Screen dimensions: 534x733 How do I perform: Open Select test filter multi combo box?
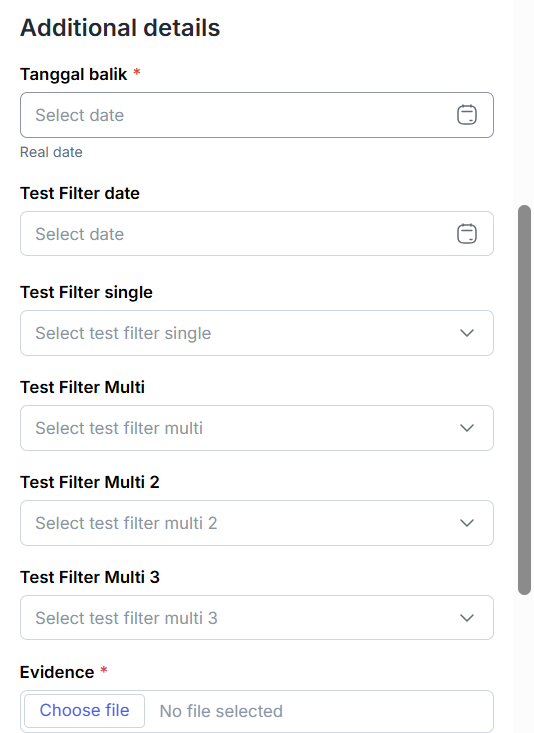click(x=257, y=428)
